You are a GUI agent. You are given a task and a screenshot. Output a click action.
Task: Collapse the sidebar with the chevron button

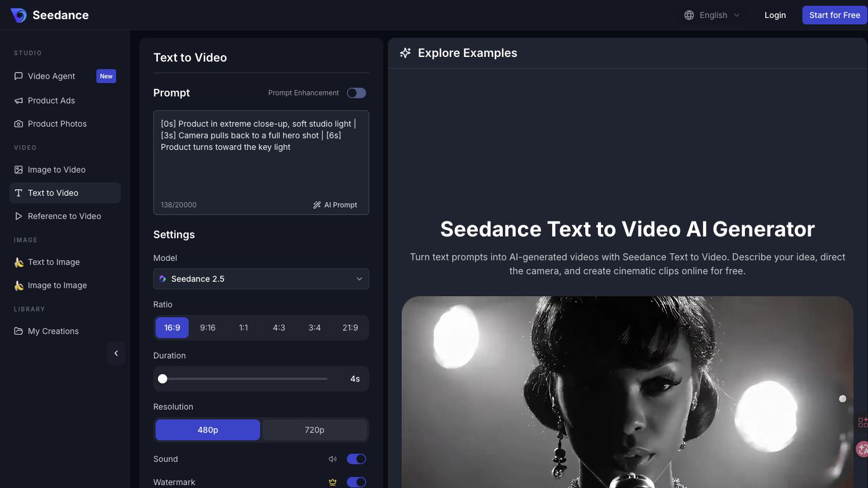(x=116, y=353)
